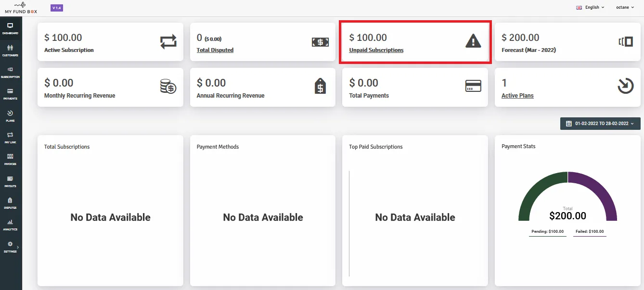The image size is (644, 290).
Task: Click the 'Monthly Recurring Revenue' label
Action: pyautogui.click(x=80, y=96)
